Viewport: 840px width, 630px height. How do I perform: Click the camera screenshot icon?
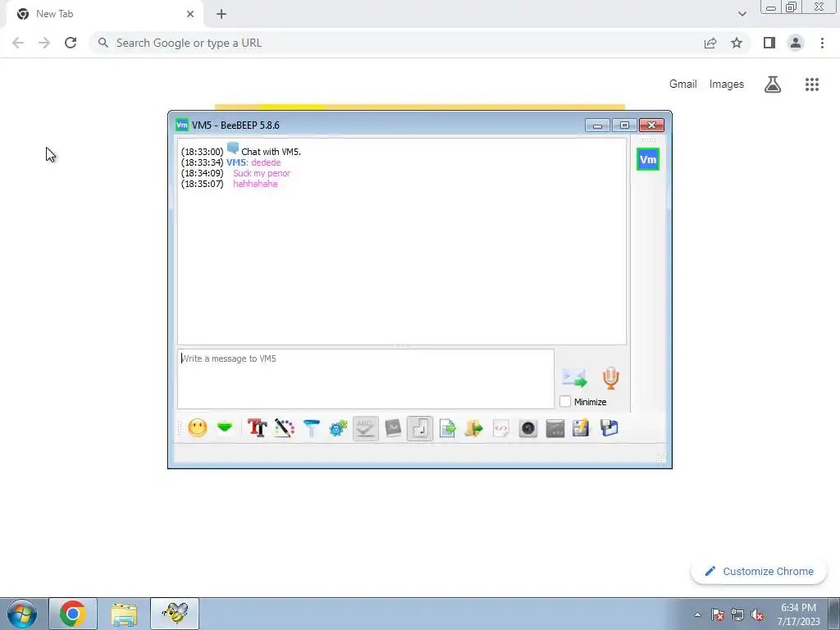528,428
